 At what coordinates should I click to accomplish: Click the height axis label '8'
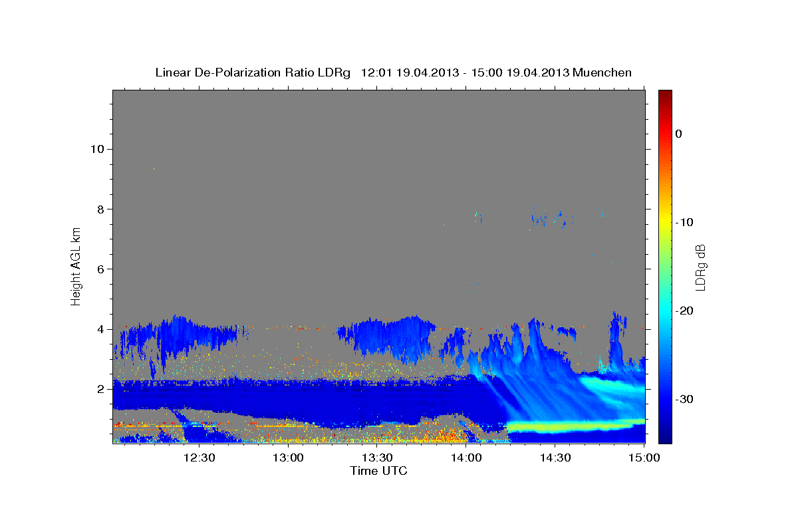coord(99,209)
